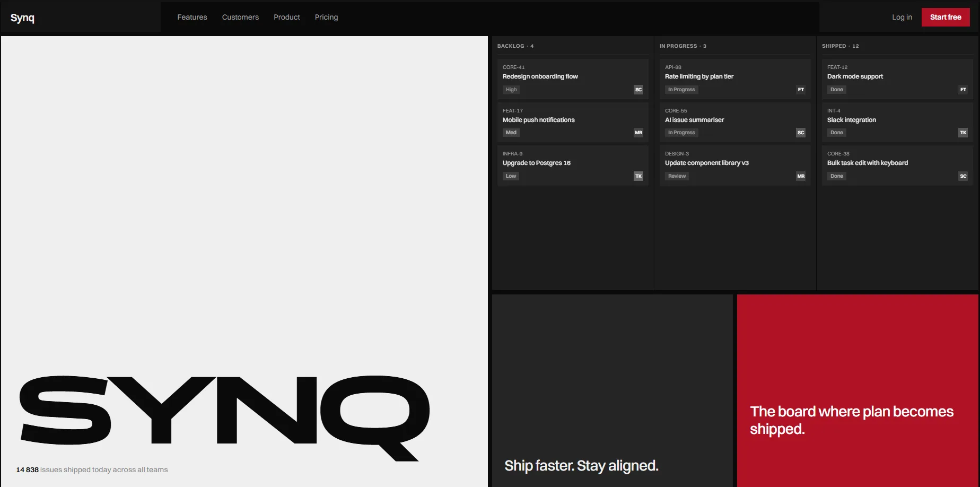Click ET avatar on Dark mode support card
The width and height of the screenshot is (980, 487).
pos(963,90)
